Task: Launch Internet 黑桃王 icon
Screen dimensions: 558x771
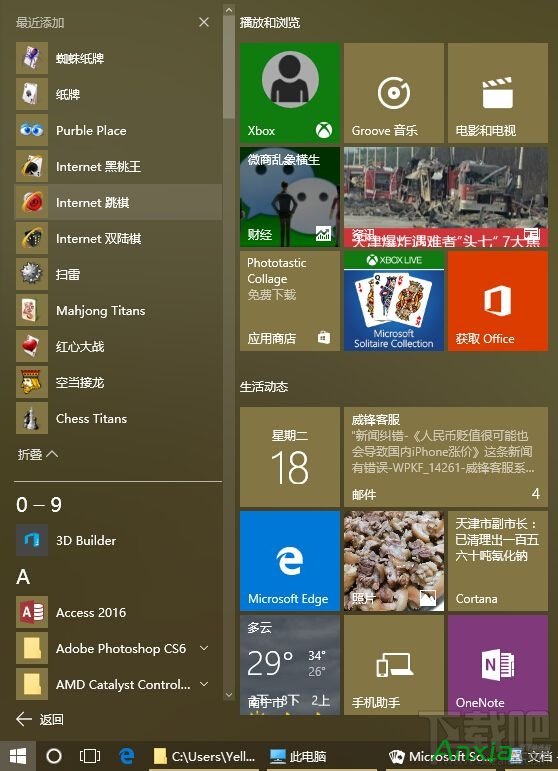Action: [32, 166]
